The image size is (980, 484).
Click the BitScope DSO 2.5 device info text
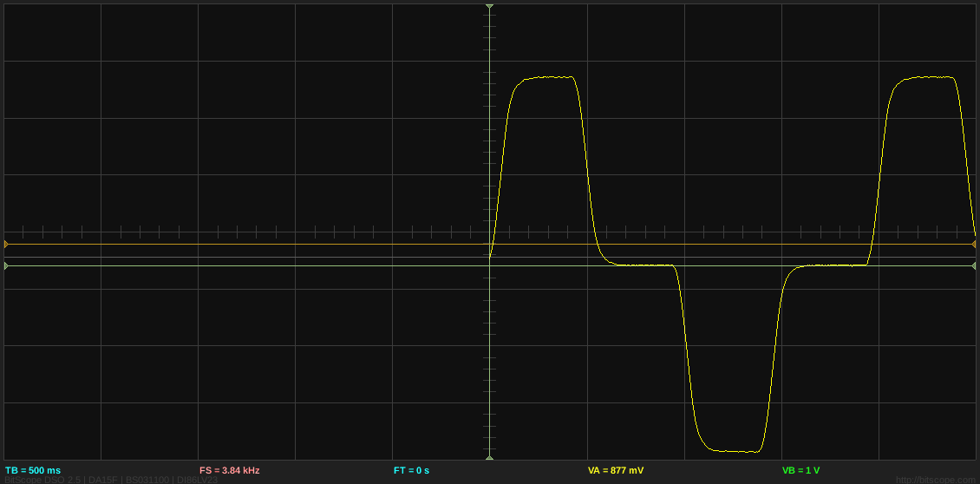click(x=111, y=480)
